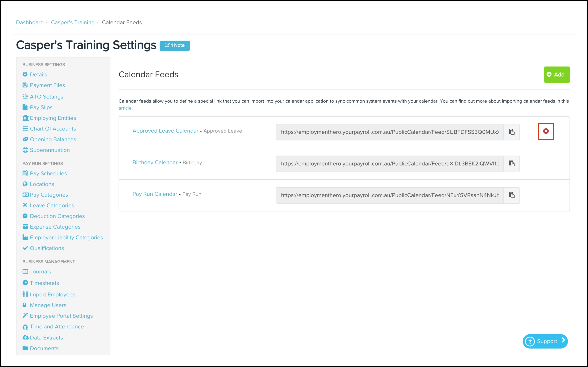This screenshot has width=588, height=367.
Task: Click the Timesheets clock icon
Action: [x=25, y=283]
